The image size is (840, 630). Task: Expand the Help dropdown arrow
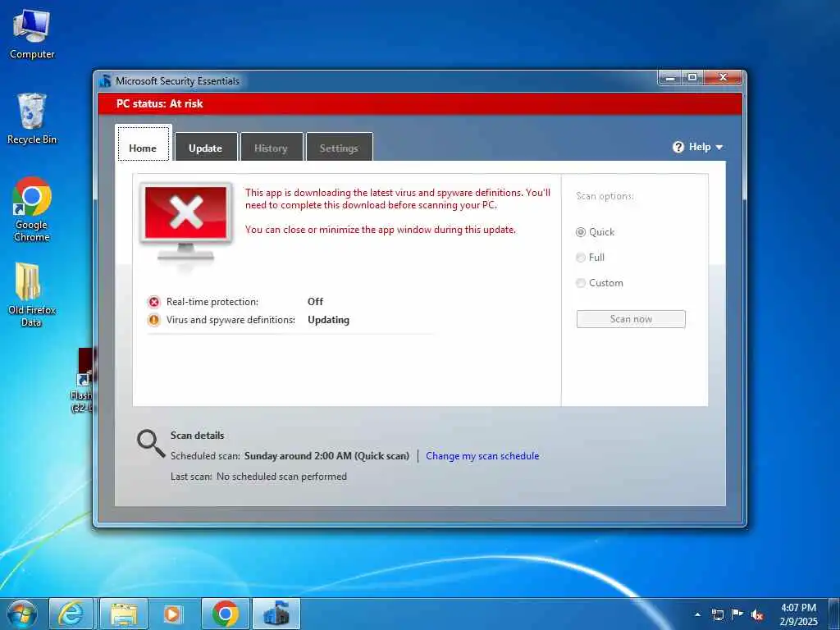[x=719, y=148]
